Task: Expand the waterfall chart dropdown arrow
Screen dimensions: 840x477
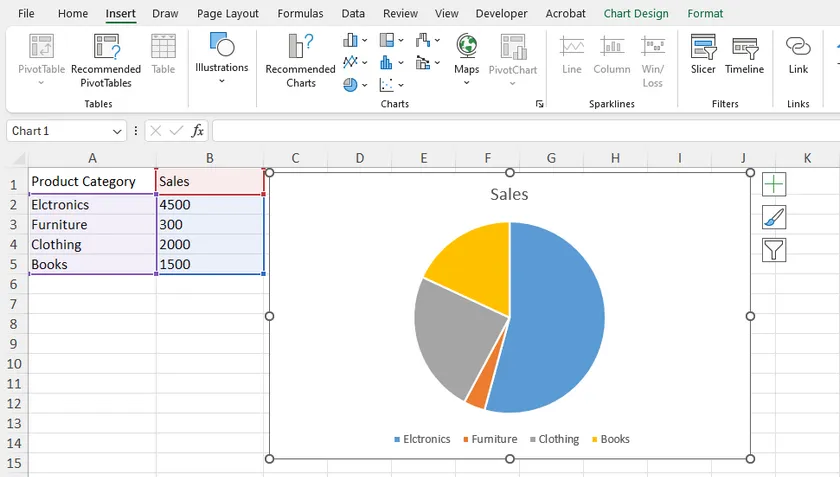Action: click(x=437, y=40)
